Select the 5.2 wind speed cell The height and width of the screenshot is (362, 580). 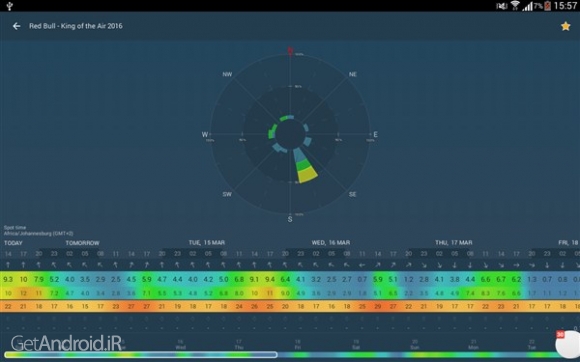pyautogui.click(x=54, y=279)
